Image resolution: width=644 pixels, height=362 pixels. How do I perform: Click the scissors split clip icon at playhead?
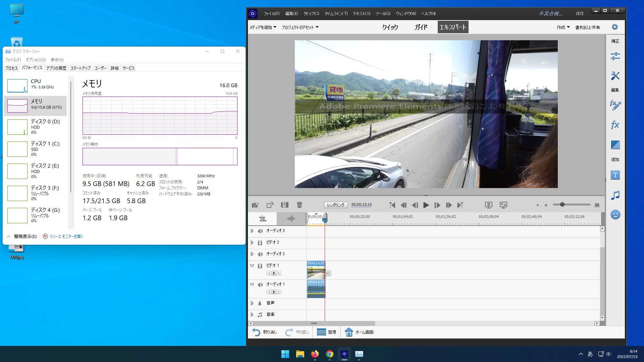328,274
